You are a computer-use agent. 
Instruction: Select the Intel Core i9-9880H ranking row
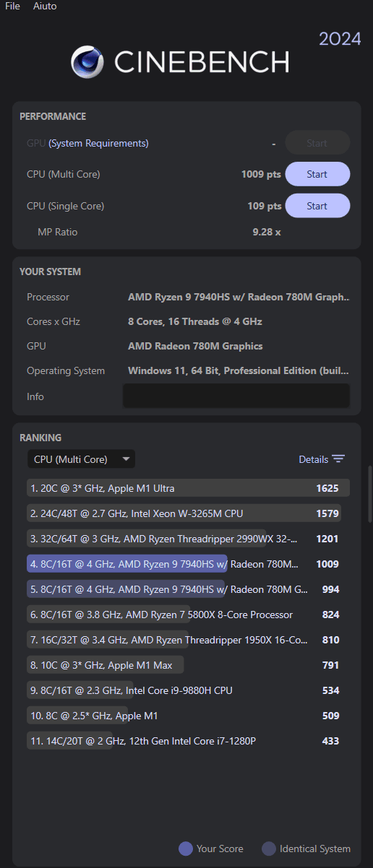[188, 690]
